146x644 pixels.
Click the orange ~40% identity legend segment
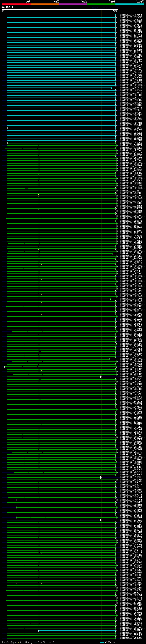45,4
